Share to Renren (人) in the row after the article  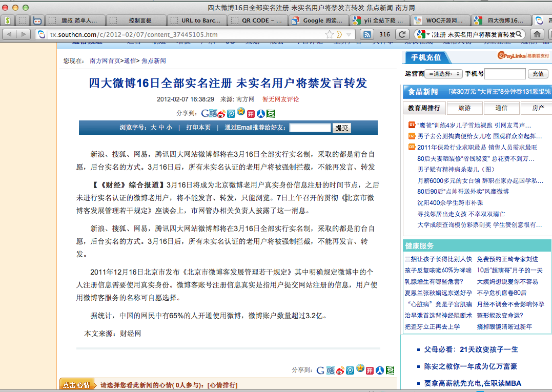point(379,370)
